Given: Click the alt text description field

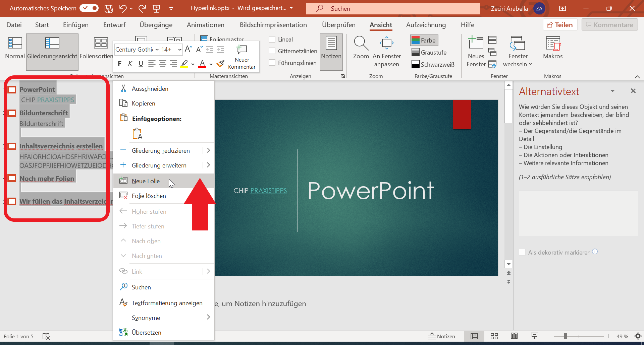Looking at the screenshot, I should (578, 213).
